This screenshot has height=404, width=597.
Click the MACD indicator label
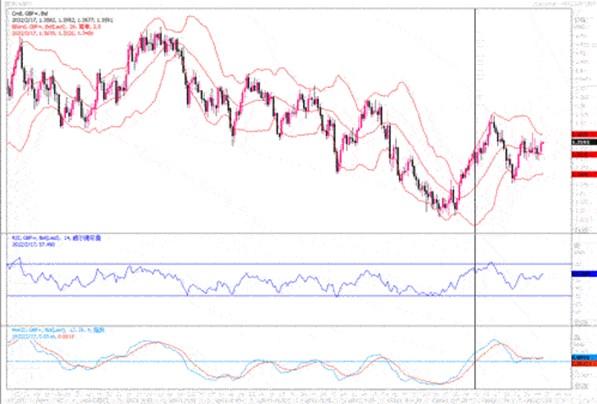click(x=58, y=330)
